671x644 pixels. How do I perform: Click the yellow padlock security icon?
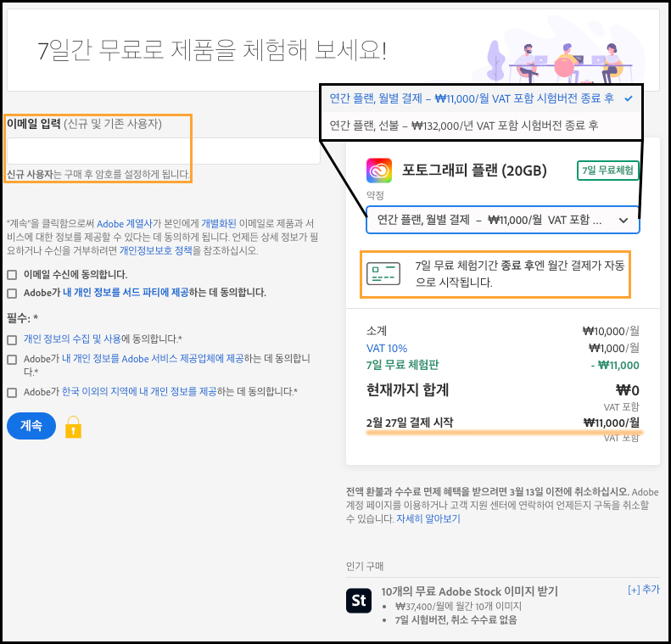(73, 427)
